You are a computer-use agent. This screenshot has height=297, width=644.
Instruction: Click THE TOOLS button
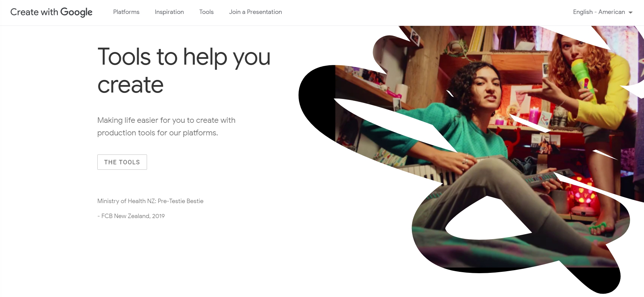[122, 162]
